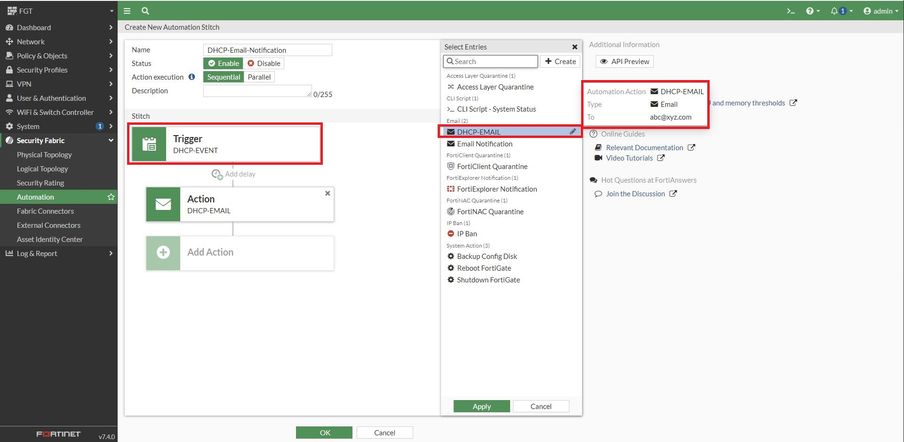The image size is (904, 442).
Task: Click Cancel in Select Entries panel
Action: pyautogui.click(x=541, y=406)
